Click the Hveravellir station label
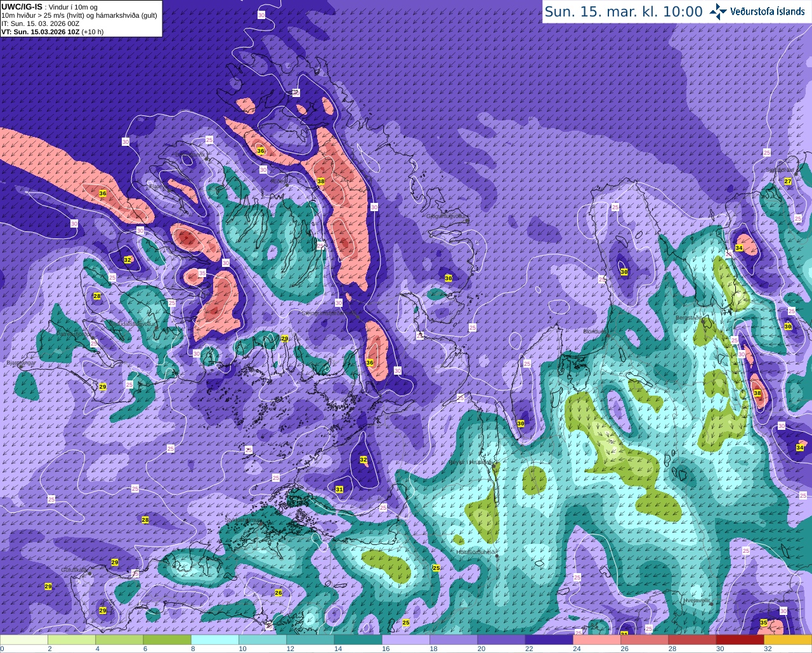 (x=697, y=600)
